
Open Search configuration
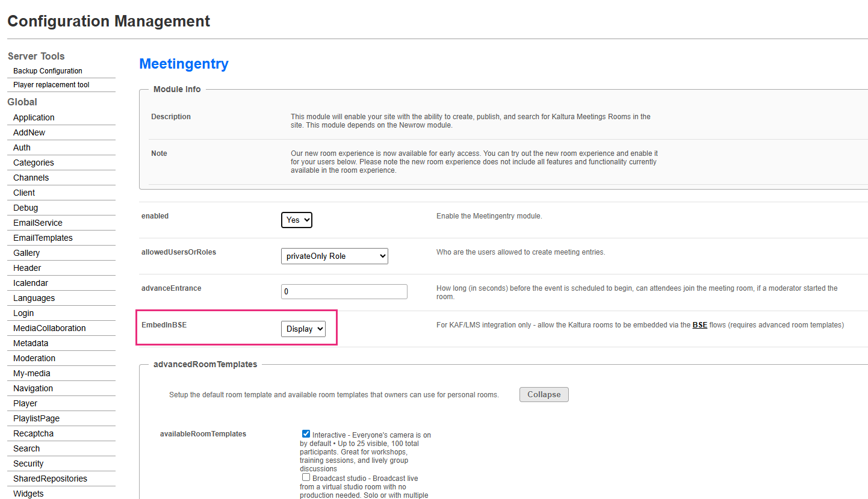click(26, 448)
